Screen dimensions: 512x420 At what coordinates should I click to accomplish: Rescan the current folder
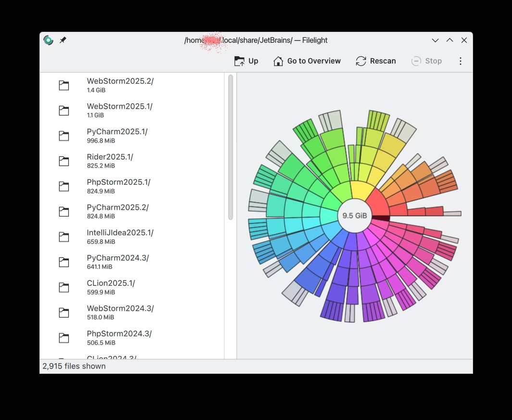375,61
